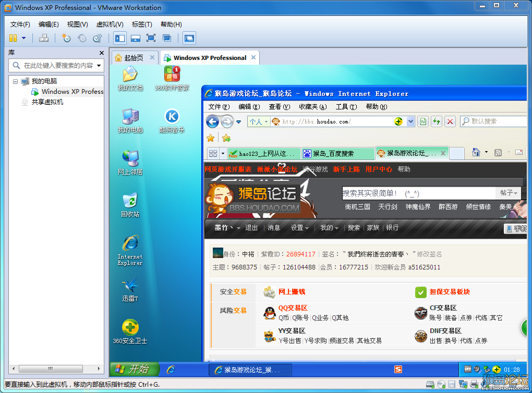The width and height of the screenshot is (532, 393).
Task: Click the revert to snapshot icon
Action: (82, 38)
